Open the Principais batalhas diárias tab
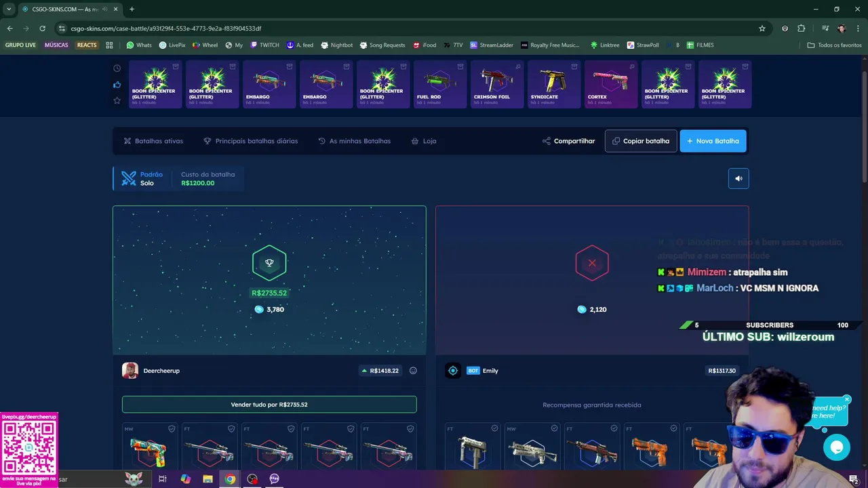The image size is (868, 488). (x=250, y=141)
